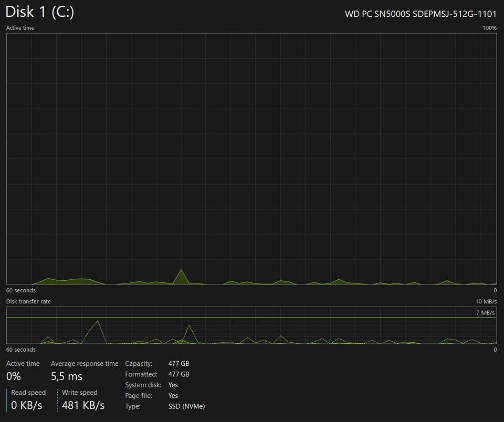Click the 481 KB/s write speed value

point(83,405)
